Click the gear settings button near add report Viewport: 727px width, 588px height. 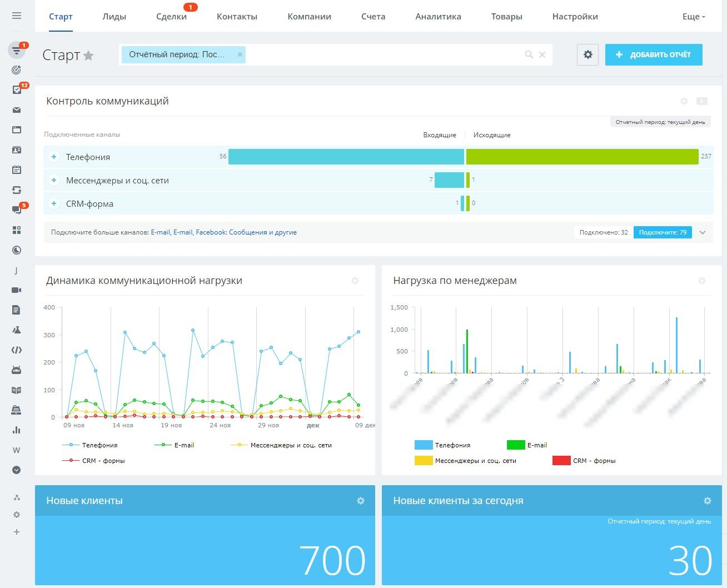pyautogui.click(x=587, y=54)
